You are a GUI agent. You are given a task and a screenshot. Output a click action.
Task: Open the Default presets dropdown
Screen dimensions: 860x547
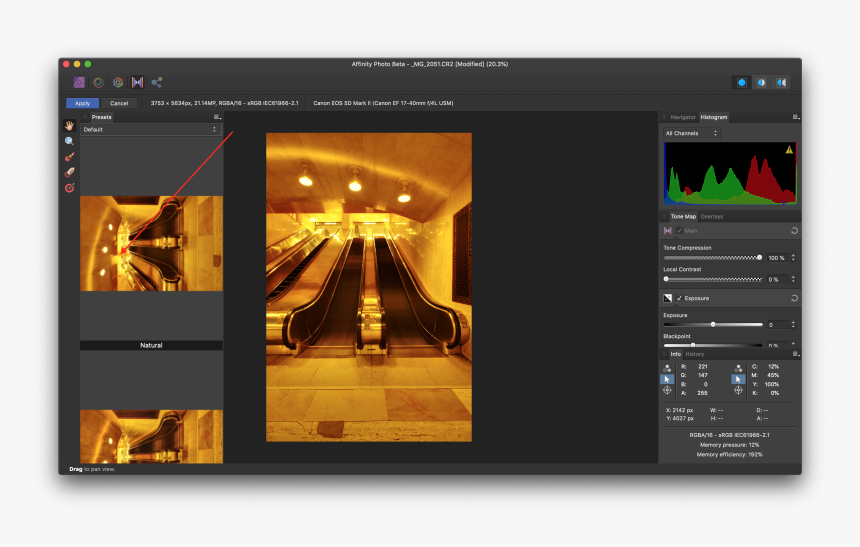150,130
